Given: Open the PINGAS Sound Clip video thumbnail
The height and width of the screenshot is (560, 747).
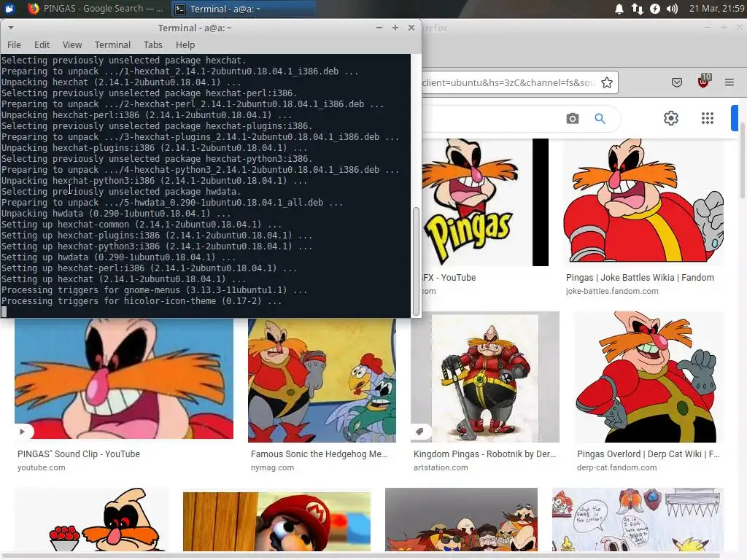Looking at the screenshot, I should pos(124,378).
